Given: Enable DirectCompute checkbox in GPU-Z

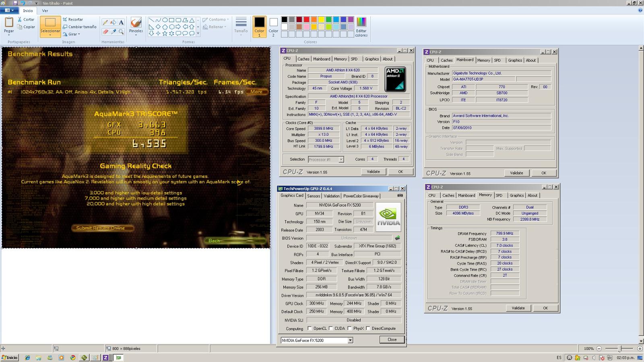Looking at the screenshot, I should pos(368,329).
